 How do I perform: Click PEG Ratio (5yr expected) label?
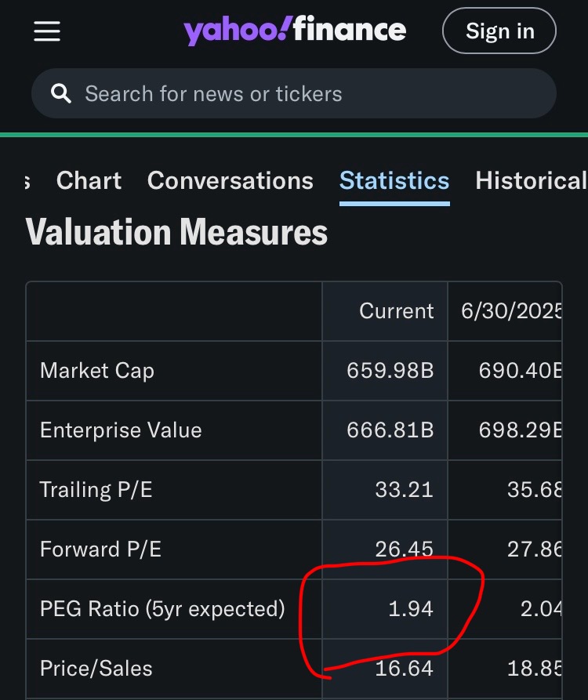pos(162,609)
